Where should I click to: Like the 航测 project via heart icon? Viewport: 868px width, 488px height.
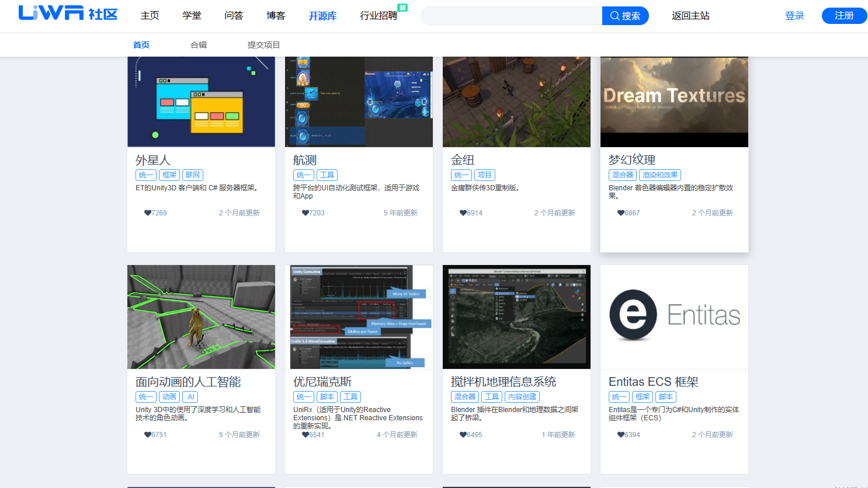[305, 213]
